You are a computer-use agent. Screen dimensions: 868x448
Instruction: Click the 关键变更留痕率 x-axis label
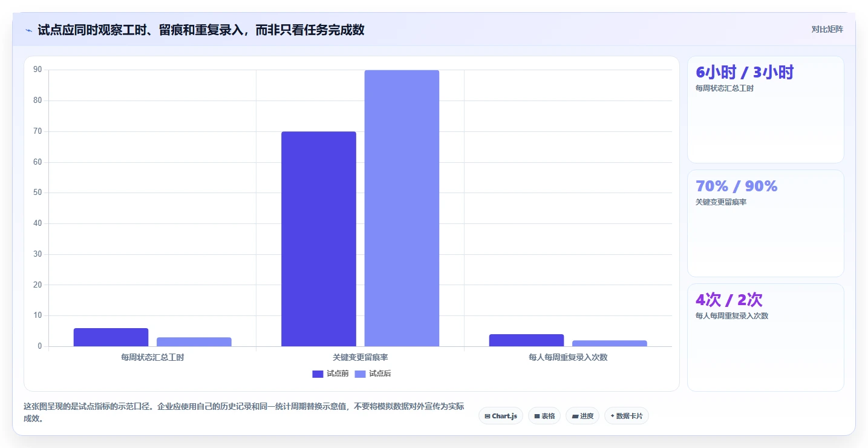[360, 357]
